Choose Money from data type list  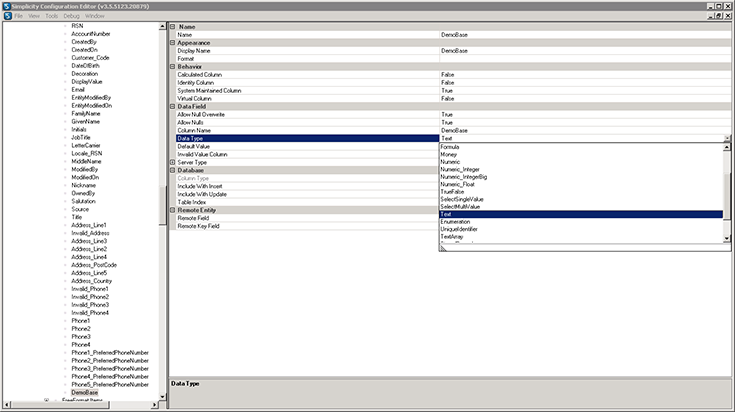[x=581, y=154]
